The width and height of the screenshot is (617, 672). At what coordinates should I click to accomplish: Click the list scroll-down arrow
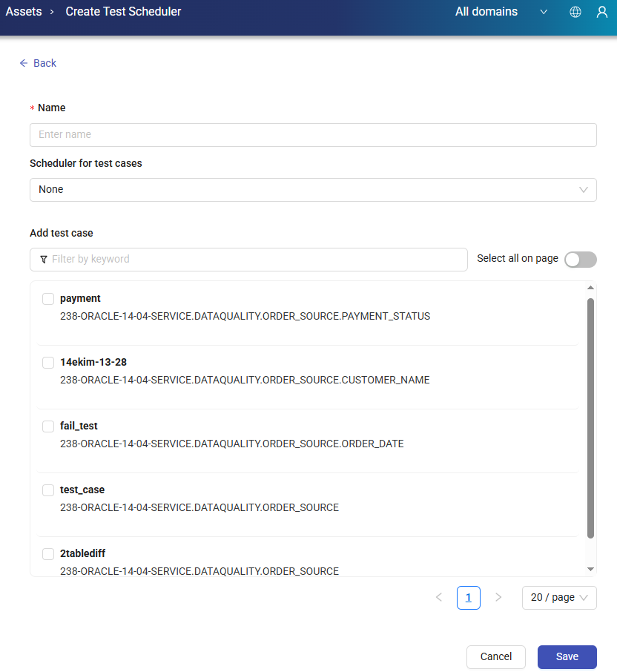click(590, 569)
